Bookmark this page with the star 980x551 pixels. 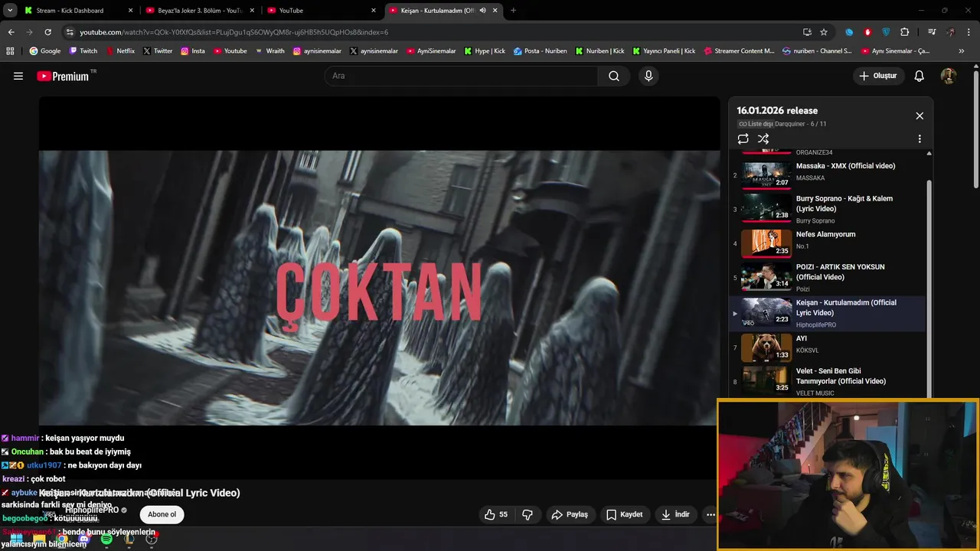(x=824, y=32)
